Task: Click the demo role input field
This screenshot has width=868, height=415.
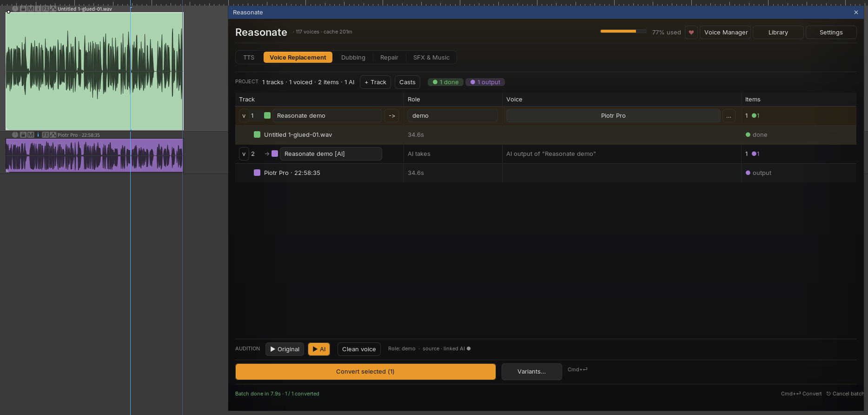Action: point(452,116)
